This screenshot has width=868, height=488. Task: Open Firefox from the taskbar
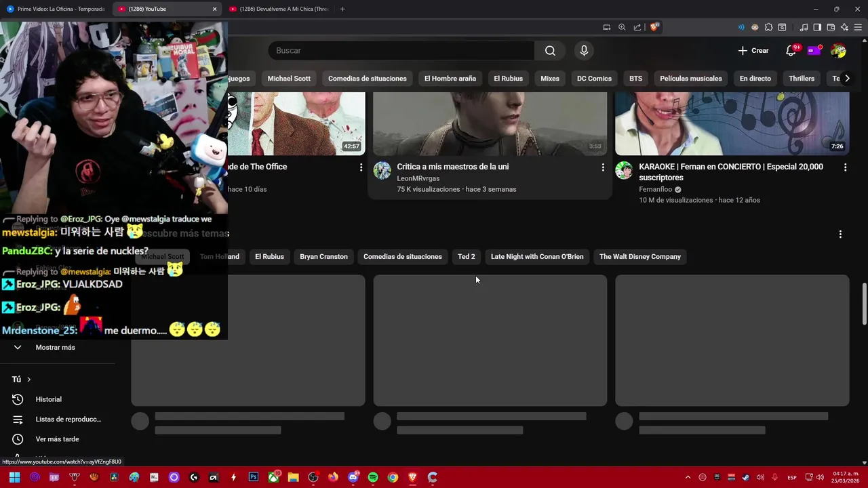333,477
